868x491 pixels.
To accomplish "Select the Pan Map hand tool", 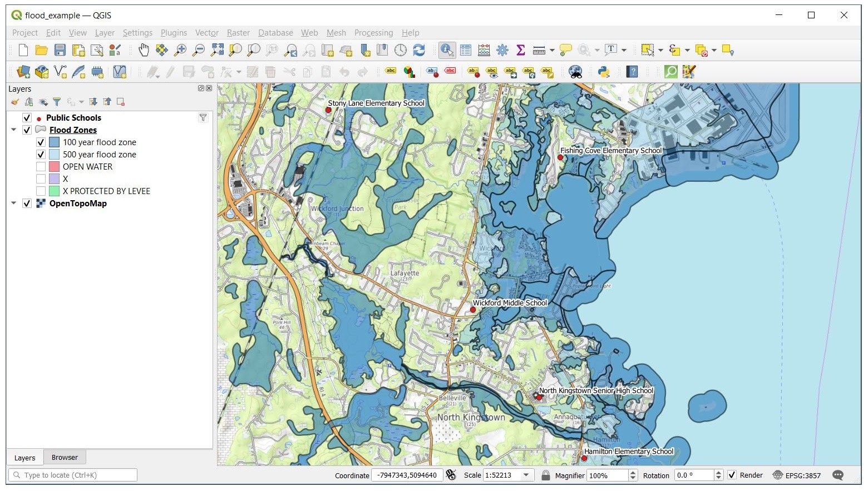I will pyautogui.click(x=144, y=51).
